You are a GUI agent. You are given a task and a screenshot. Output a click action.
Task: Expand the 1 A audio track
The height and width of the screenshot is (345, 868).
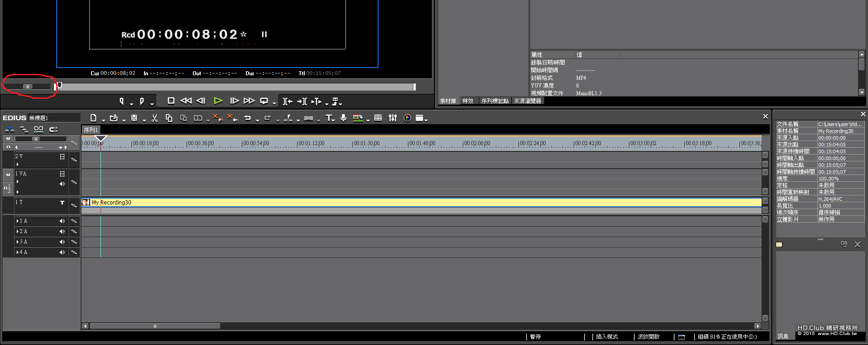tap(17, 221)
